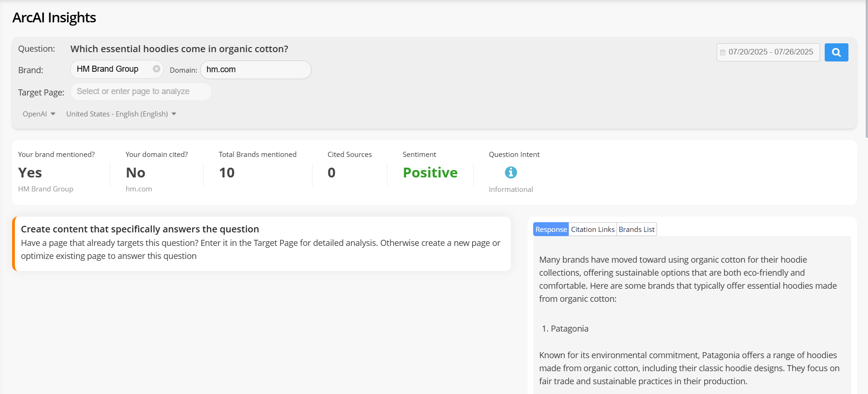Click the Total Brands mentioned count 10
868x394 pixels.
(x=227, y=173)
